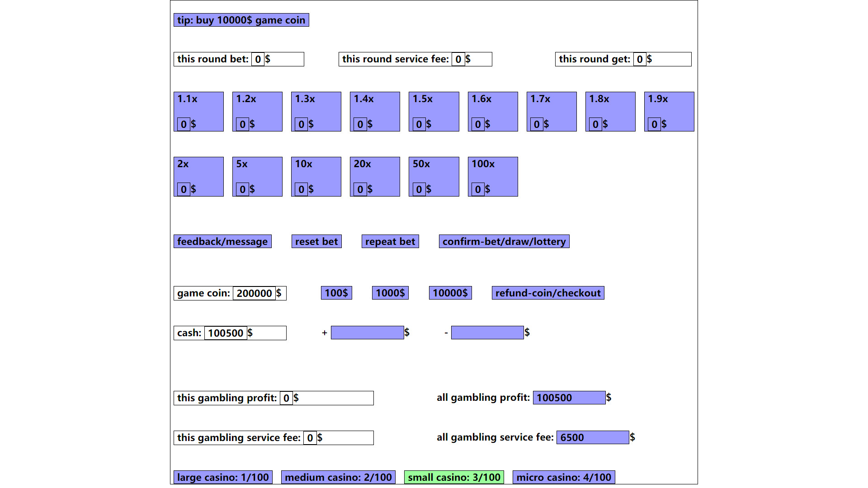Click the 50x multiplier bet button
868x488 pixels.
pos(434,176)
